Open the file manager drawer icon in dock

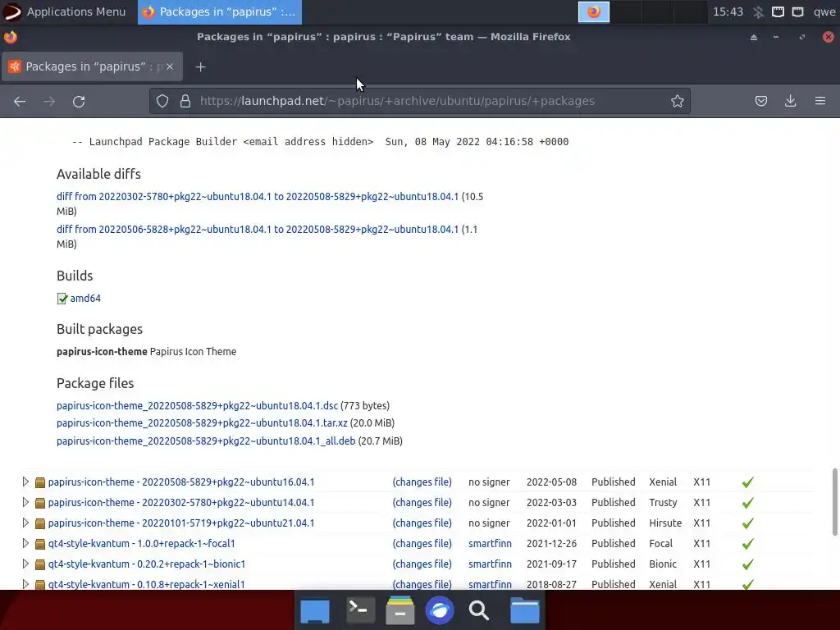(400, 610)
